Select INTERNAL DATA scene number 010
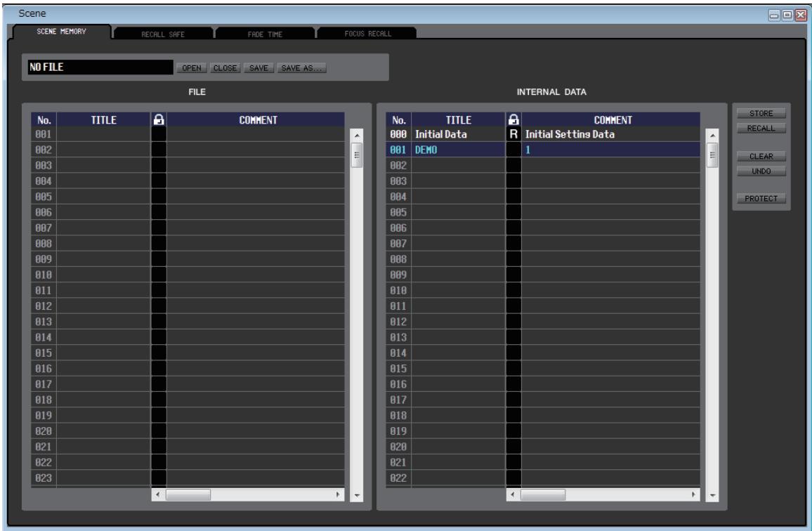 point(398,291)
